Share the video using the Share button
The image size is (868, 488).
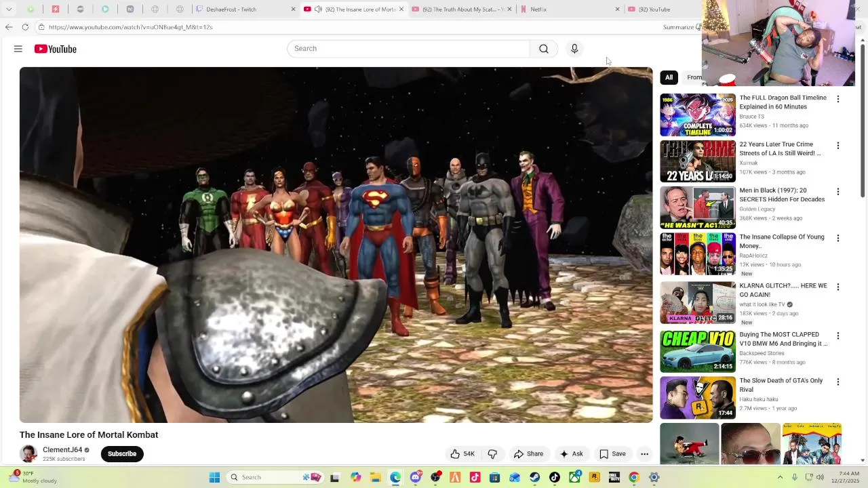[x=529, y=454]
